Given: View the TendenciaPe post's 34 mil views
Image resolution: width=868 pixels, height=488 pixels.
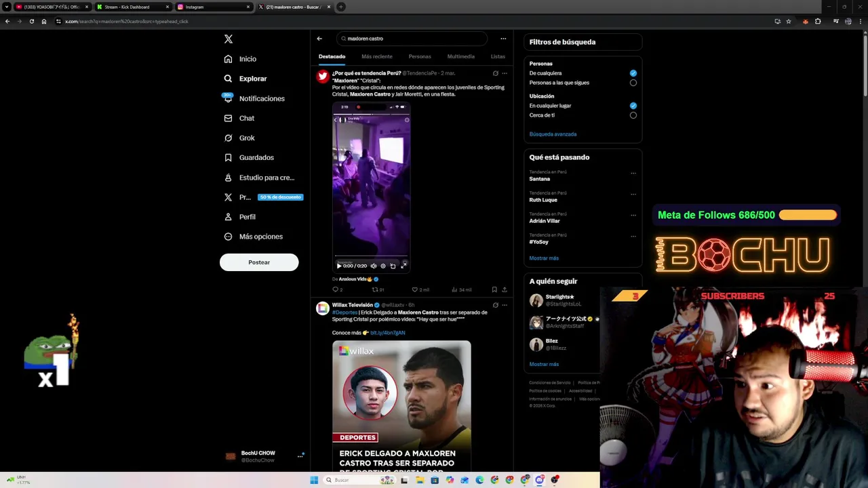Looking at the screenshot, I should click(x=462, y=289).
